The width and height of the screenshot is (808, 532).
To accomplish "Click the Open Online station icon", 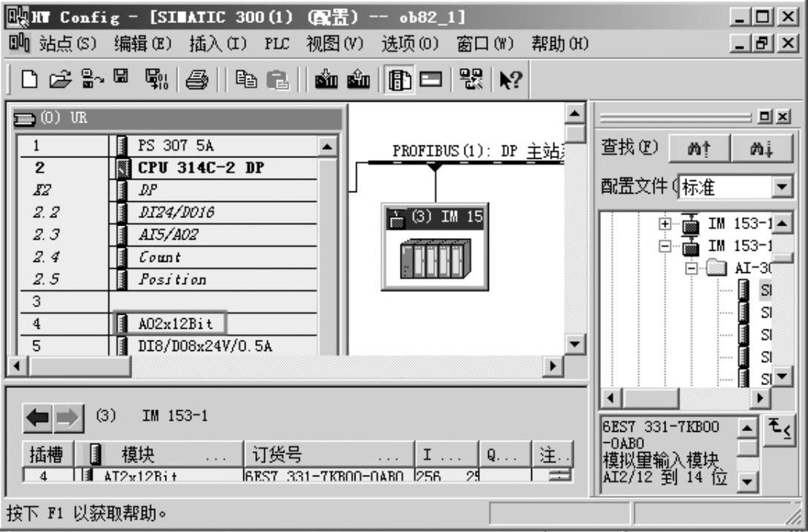I will click(x=92, y=79).
